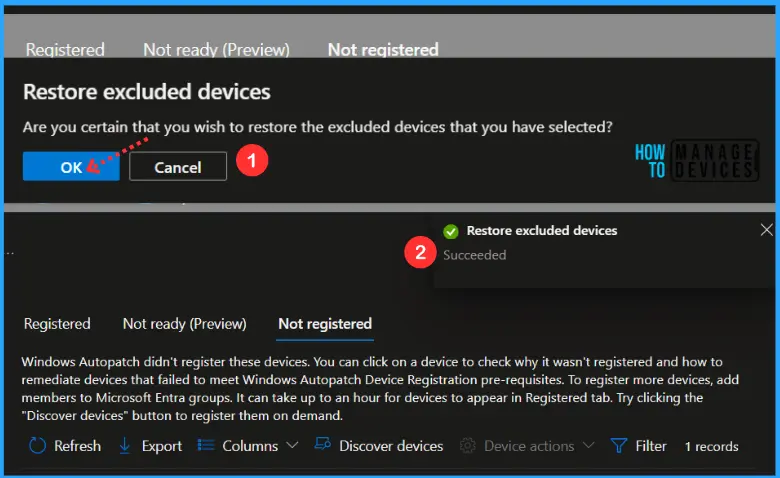Select the Not registered tab in lower pane

pos(325,324)
